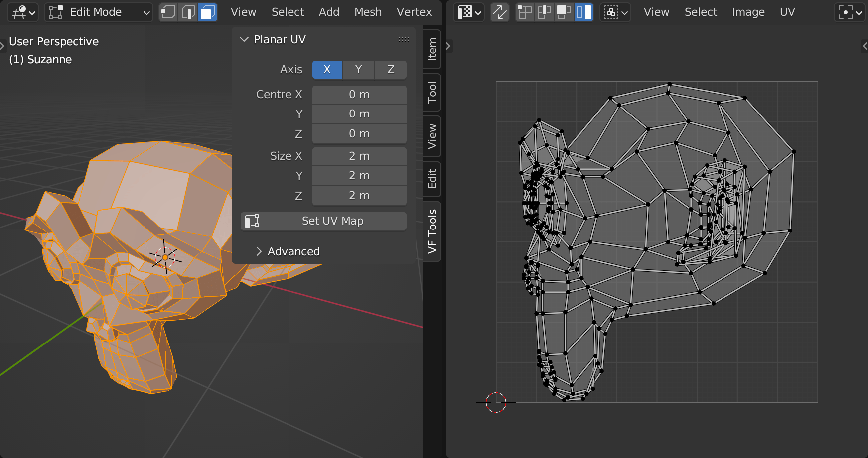The width and height of the screenshot is (868, 458).
Task: Switch to the Edit sidebar tab
Action: tap(432, 179)
